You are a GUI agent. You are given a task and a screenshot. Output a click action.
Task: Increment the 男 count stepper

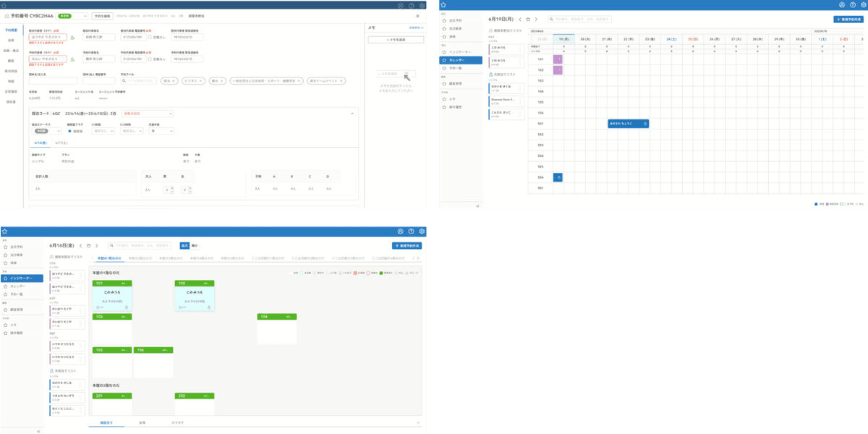[171, 187]
